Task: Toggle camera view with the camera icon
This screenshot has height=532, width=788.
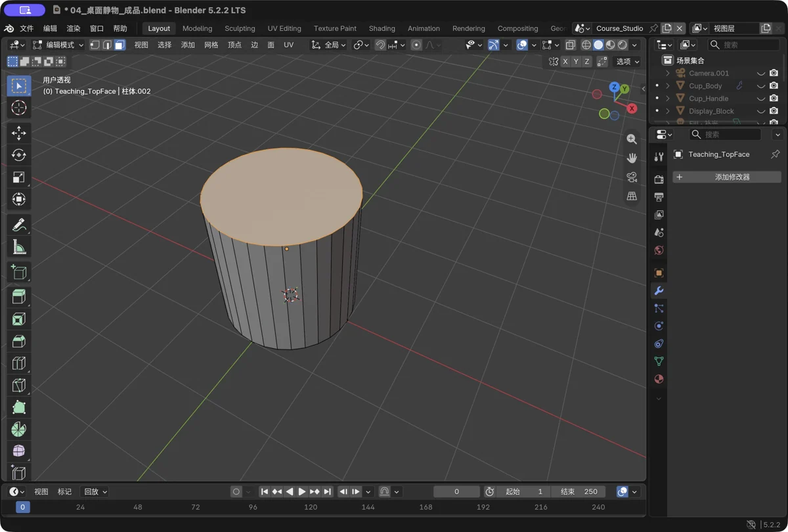Action: click(632, 177)
